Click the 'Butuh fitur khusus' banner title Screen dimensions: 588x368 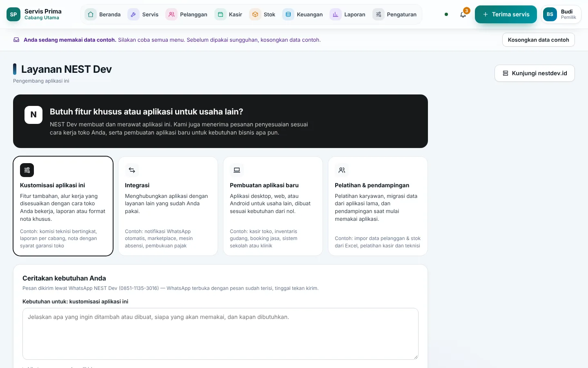147,112
